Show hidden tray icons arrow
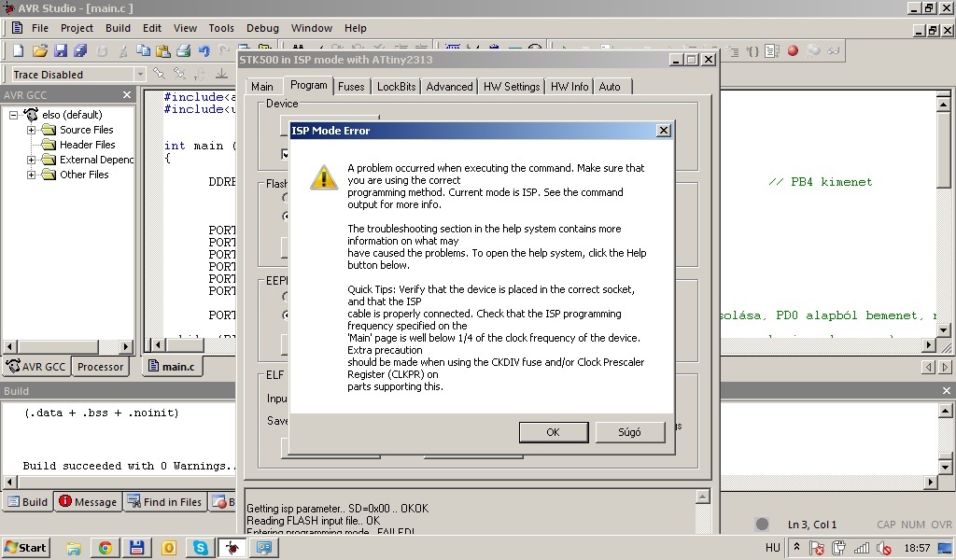 [795, 547]
